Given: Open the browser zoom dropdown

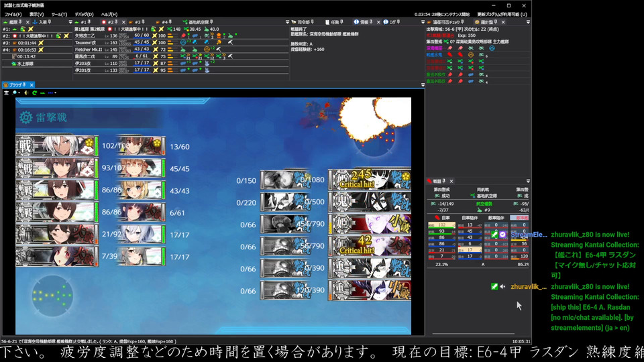Looking at the screenshot, I should click(x=16, y=93).
